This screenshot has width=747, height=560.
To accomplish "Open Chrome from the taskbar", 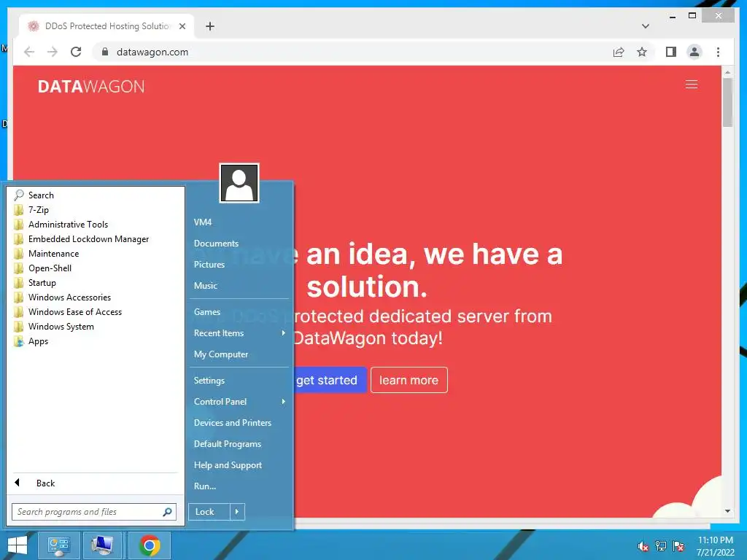I will pos(150,545).
